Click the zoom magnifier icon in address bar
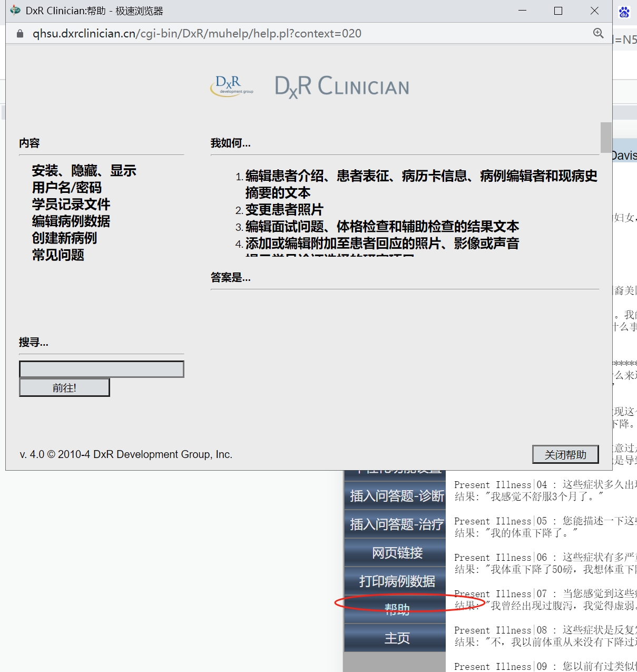637x672 pixels. (598, 33)
